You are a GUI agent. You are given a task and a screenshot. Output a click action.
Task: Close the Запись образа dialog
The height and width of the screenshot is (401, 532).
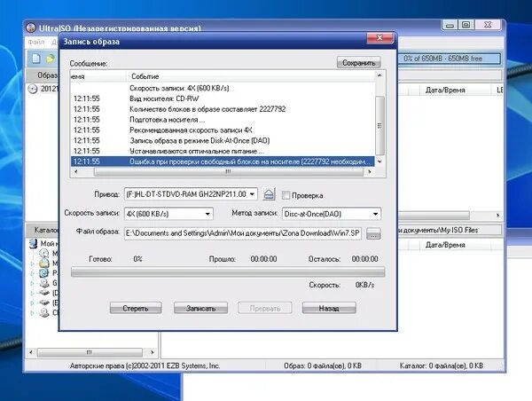[x=380, y=37]
